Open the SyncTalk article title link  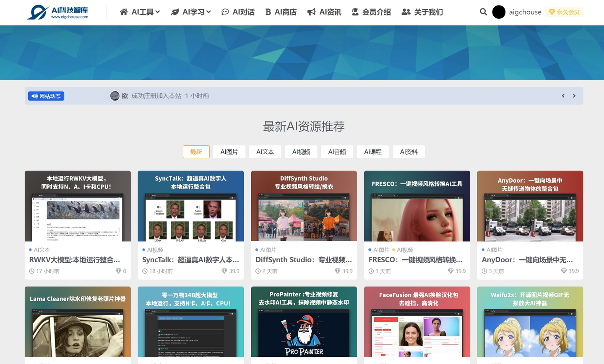click(x=190, y=260)
